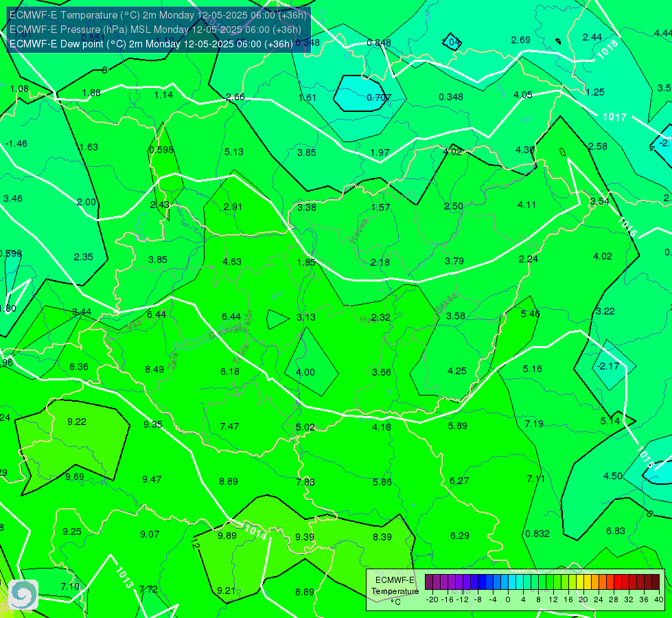Click the 1018 isobar label

pos(607,49)
